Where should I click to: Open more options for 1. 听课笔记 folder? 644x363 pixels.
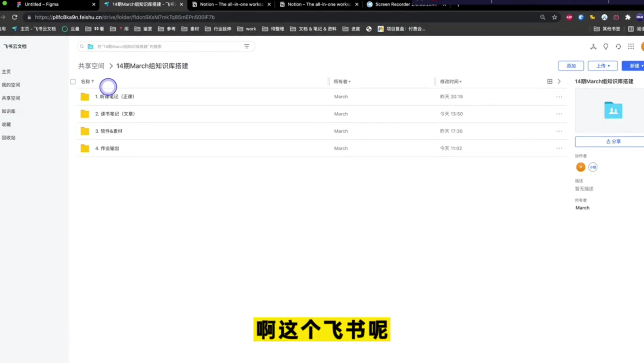(x=559, y=97)
